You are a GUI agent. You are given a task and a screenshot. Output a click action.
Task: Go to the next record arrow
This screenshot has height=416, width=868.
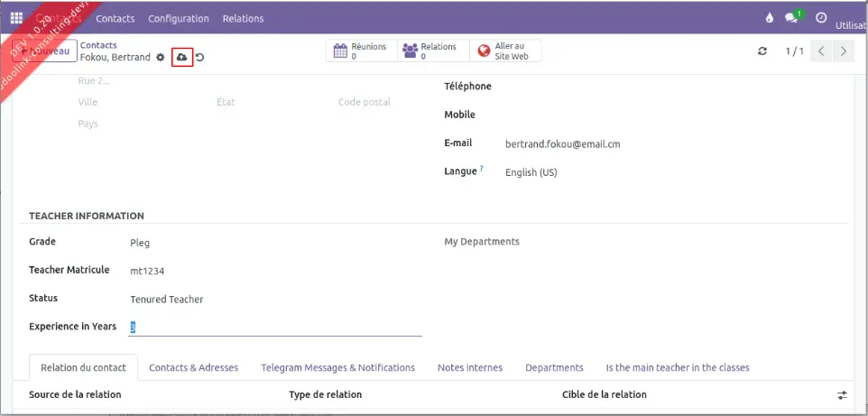[844, 51]
